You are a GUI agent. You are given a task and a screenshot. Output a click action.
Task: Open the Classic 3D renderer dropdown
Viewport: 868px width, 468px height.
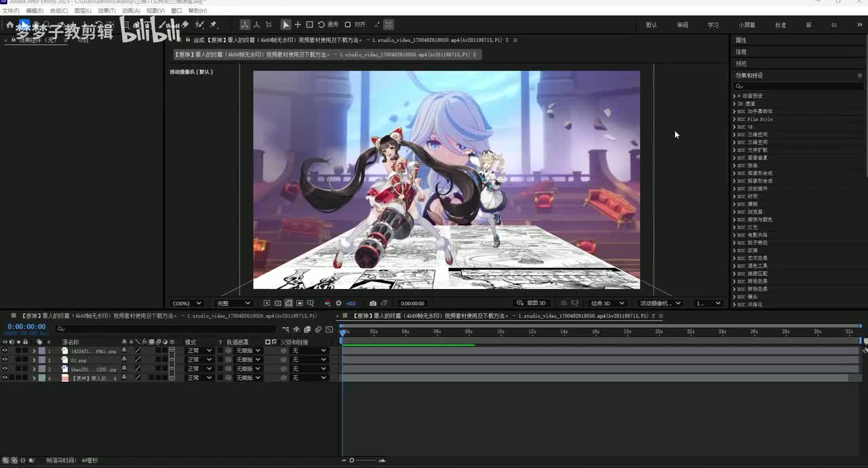[607, 303]
